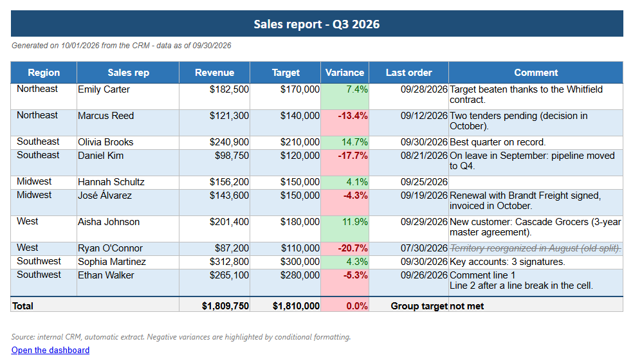
Task: Click the Last order column header
Action: [x=408, y=73]
